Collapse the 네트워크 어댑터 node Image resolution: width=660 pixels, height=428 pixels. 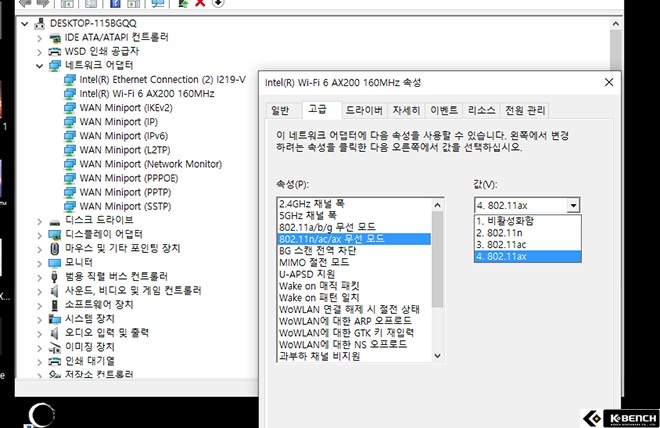coord(40,66)
